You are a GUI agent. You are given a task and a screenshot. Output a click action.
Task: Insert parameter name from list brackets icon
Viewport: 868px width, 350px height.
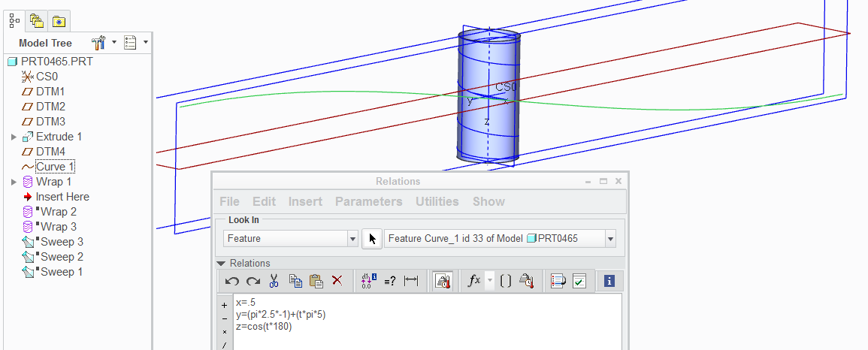pos(506,281)
